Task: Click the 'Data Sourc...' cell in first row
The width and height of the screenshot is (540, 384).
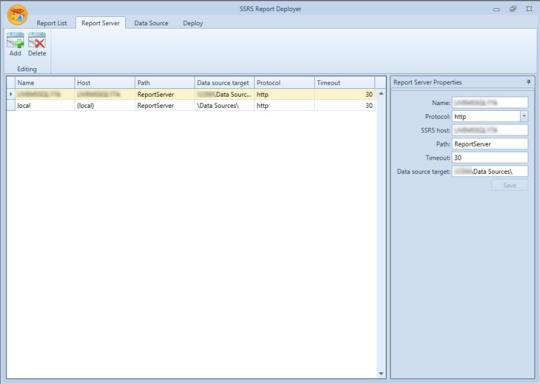Action: (224, 94)
